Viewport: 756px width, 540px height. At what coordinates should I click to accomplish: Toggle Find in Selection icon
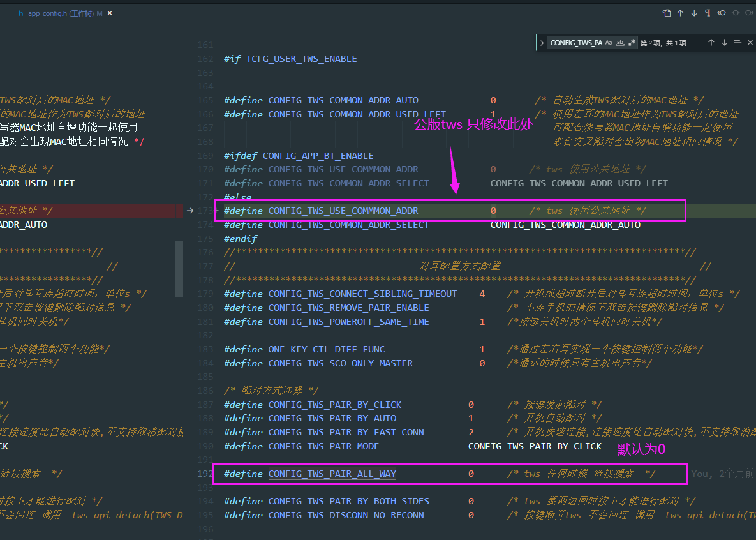pyautogui.click(x=737, y=43)
